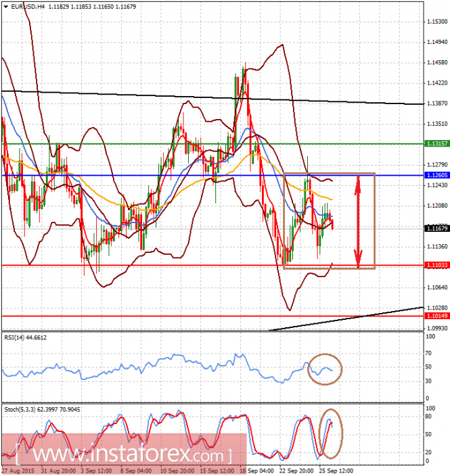Click the 1.15300 price scale tick
Image resolution: width=450 pixels, height=476 pixels.
click(437, 22)
